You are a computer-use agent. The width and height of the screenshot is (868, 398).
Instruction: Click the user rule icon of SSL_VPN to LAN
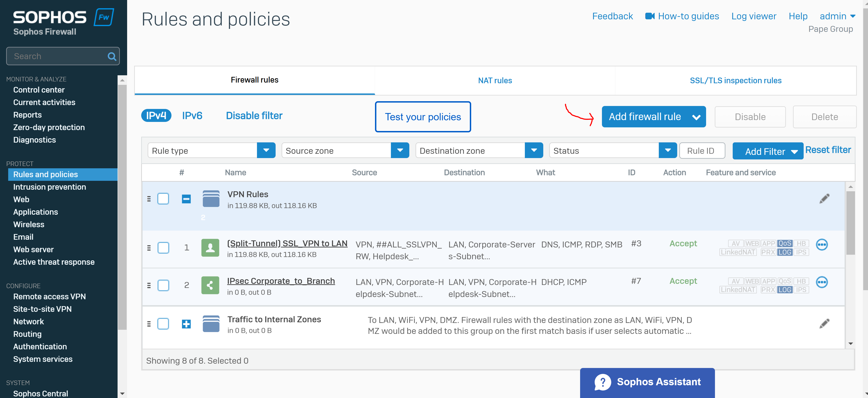point(210,248)
